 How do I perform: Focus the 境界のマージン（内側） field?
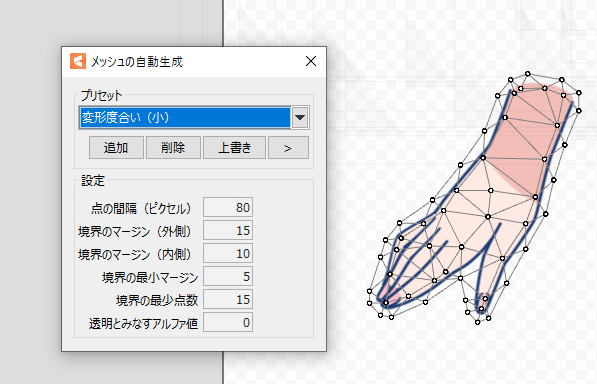tap(228, 253)
